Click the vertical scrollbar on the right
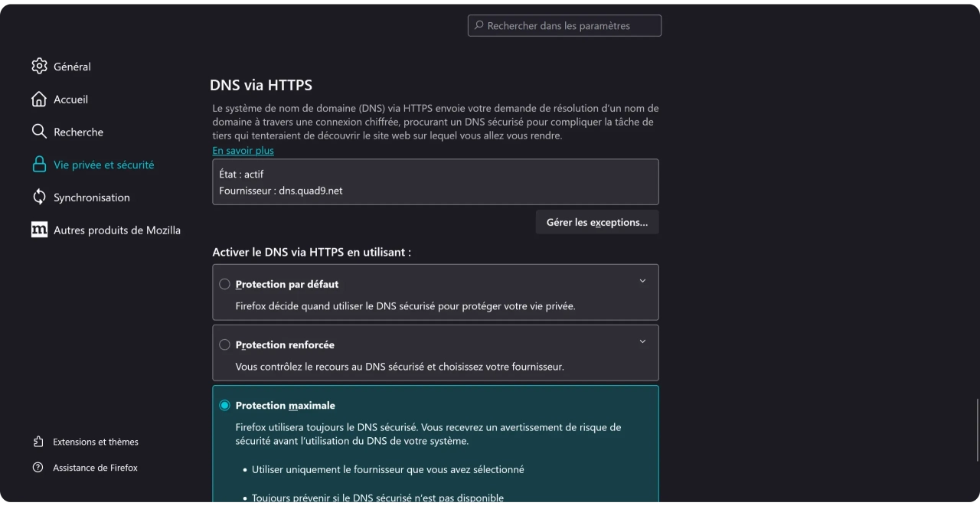980x506 pixels. click(x=976, y=430)
